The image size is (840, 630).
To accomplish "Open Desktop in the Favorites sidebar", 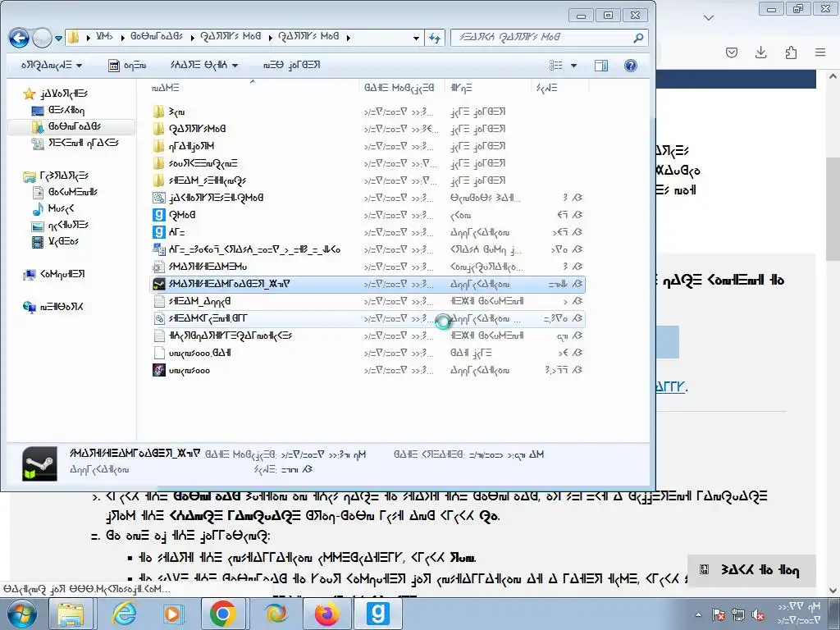I will (58, 111).
